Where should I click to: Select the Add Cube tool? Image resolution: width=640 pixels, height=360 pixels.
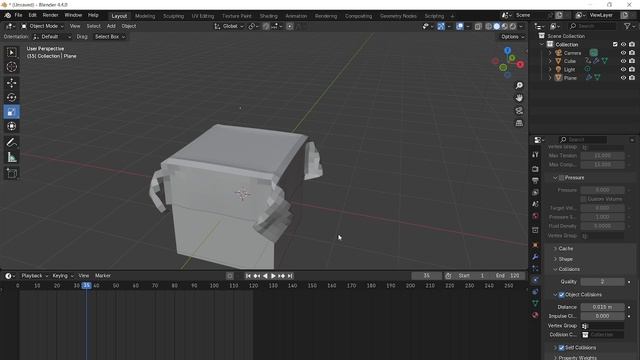coord(11,173)
